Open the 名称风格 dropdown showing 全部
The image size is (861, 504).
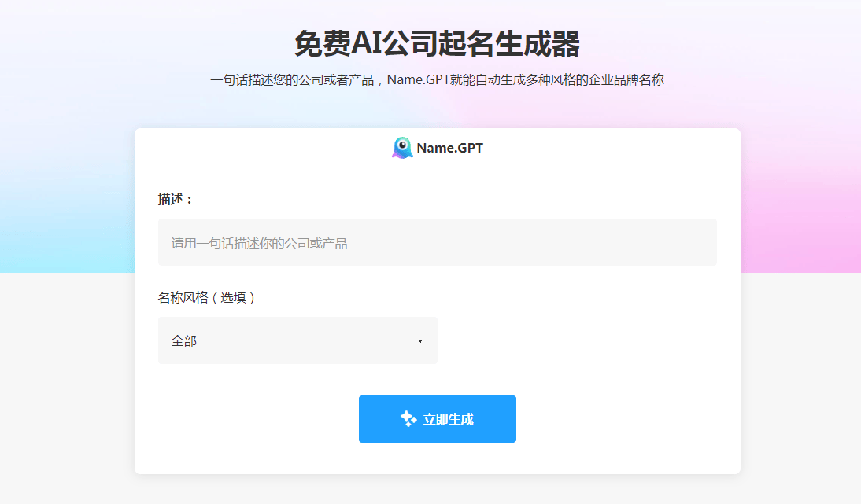[297, 340]
